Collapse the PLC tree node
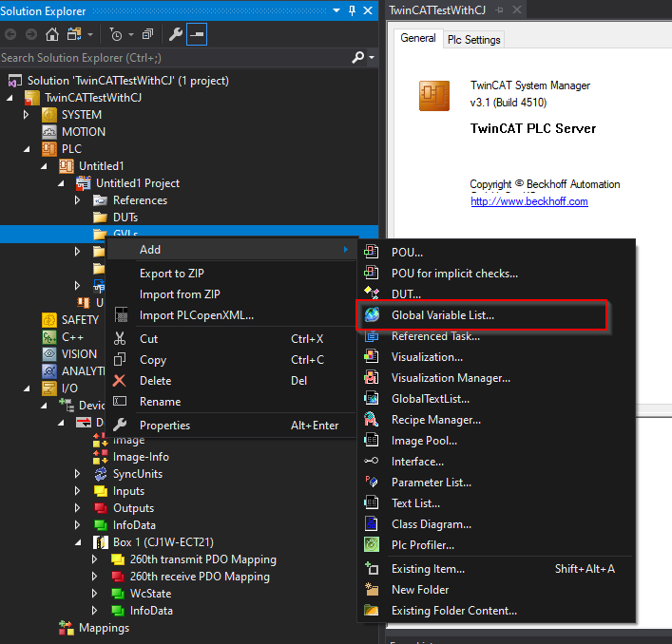 tap(27, 149)
